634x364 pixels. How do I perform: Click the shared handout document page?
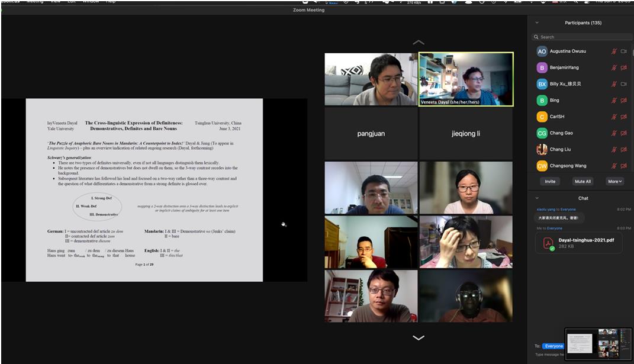144,190
